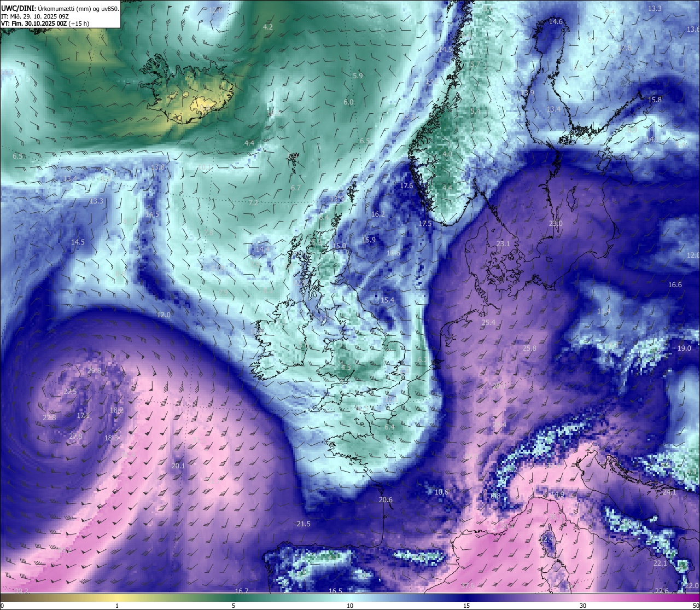The image size is (700, 610).
Task: Click the 18.2 value near the cyclone
Action: tap(116, 410)
